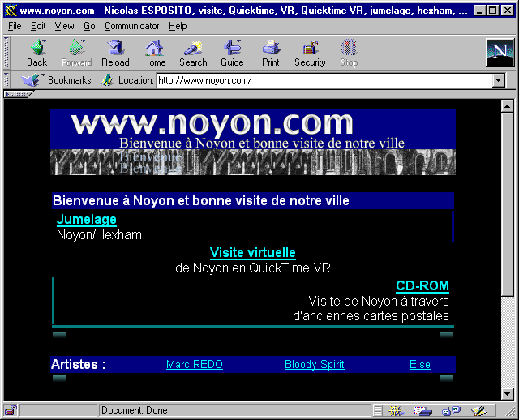Open the View menu
This screenshot has width=519, height=420.
65,26
